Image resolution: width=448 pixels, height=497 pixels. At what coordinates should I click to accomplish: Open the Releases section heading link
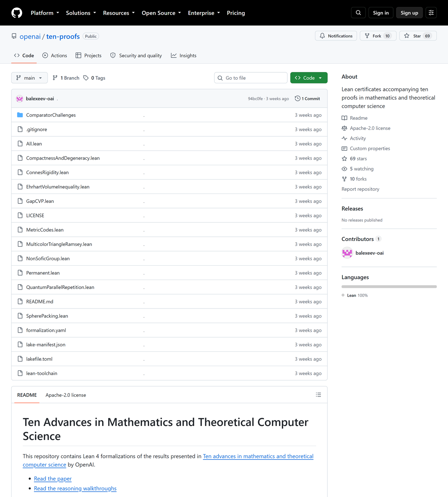pos(352,209)
